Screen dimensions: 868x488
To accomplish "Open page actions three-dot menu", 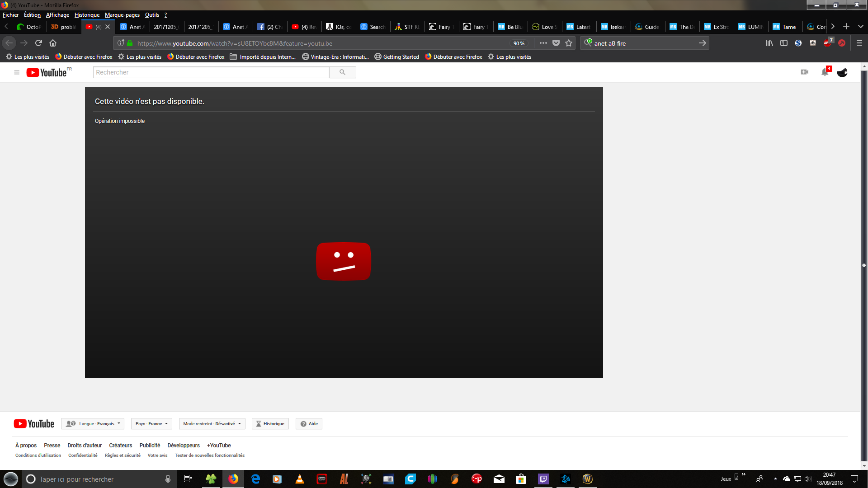I will (543, 43).
